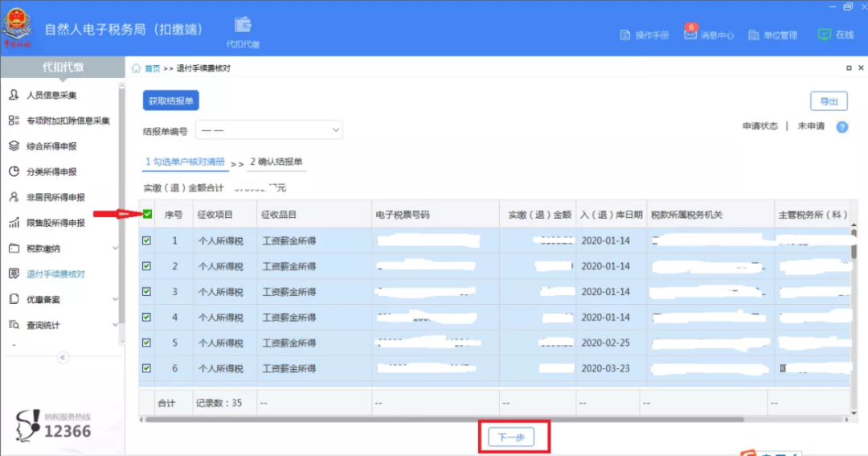Click the 下一步 next button
868x456 pixels.
[x=511, y=438]
